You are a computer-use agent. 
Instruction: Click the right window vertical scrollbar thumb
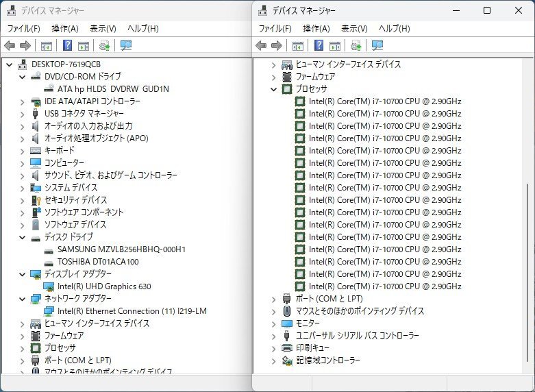pyautogui.click(x=527, y=273)
